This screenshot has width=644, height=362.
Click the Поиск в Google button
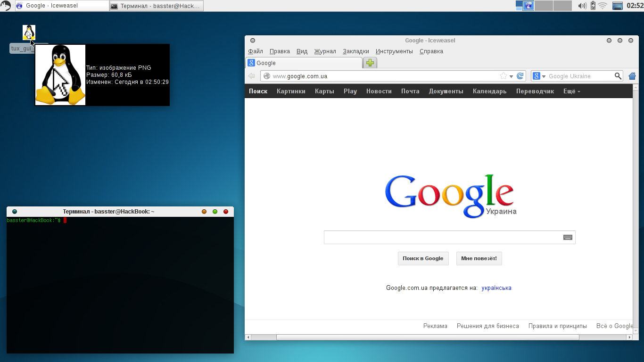pos(423,258)
